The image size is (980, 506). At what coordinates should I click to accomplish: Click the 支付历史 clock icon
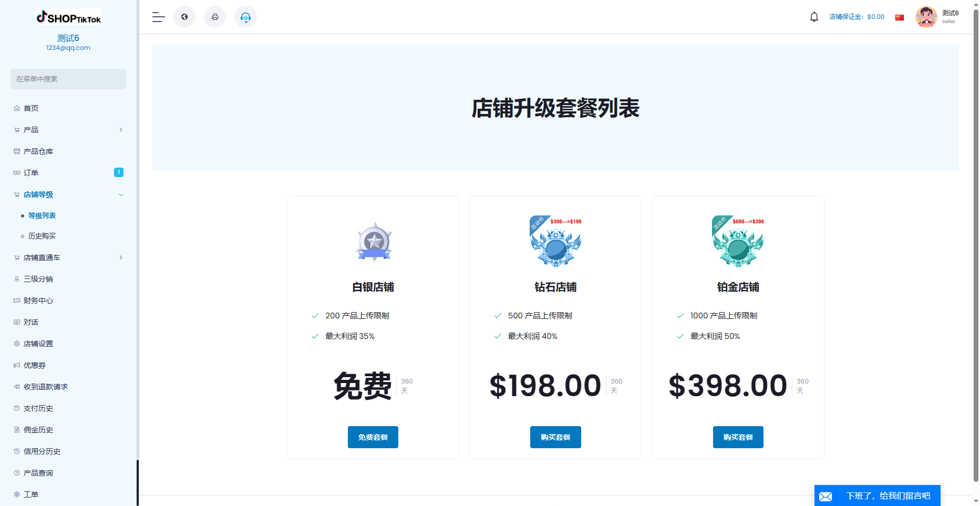click(x=17, y=408)
